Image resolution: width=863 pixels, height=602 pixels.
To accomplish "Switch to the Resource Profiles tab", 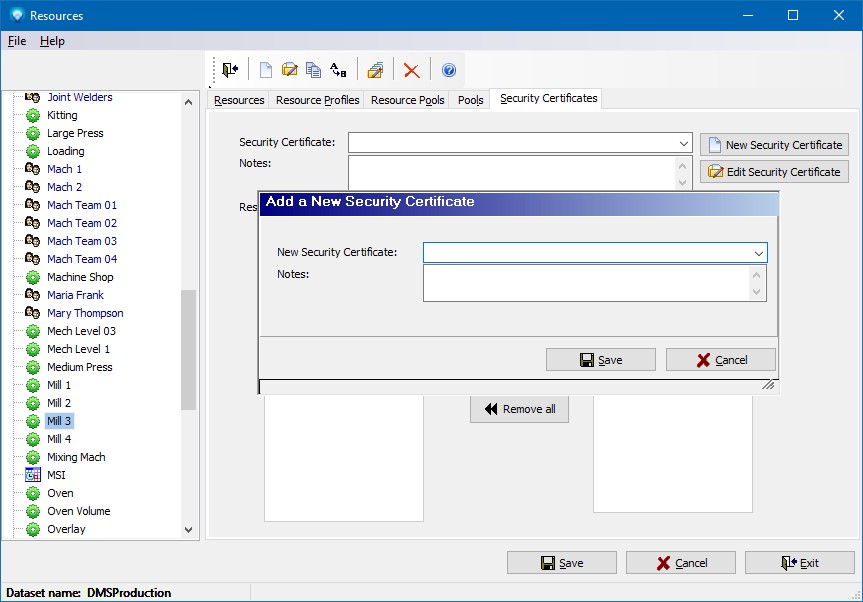I will click(x=317, y=100).
